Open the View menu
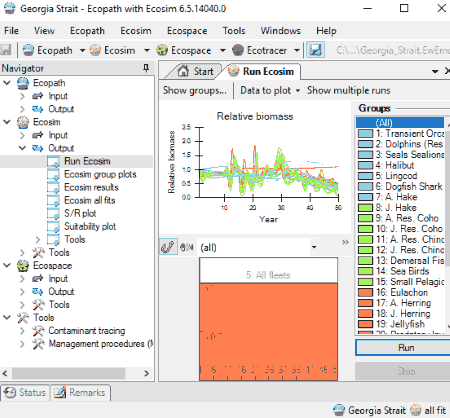The width and height of the screenshot is (450, 418). point(44,31)
